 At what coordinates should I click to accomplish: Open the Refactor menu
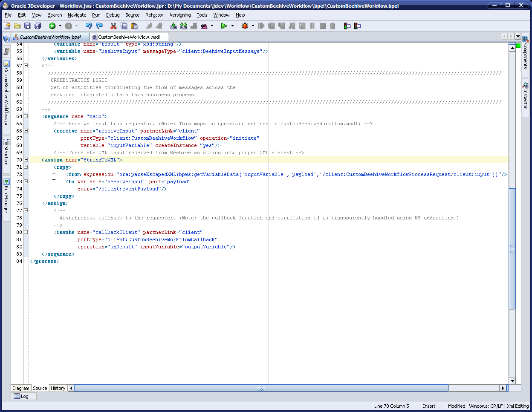click(x=154, y=15)
